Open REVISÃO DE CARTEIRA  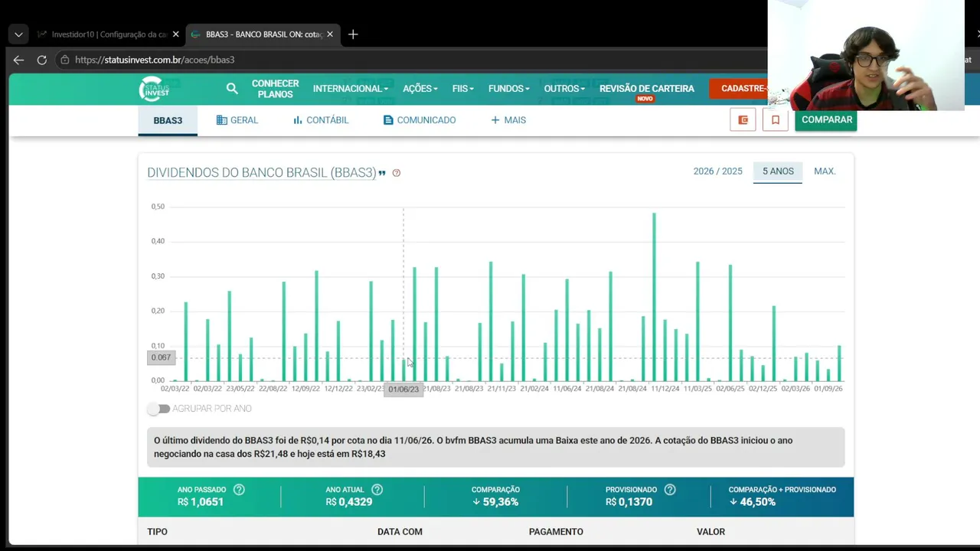[647, 89]
